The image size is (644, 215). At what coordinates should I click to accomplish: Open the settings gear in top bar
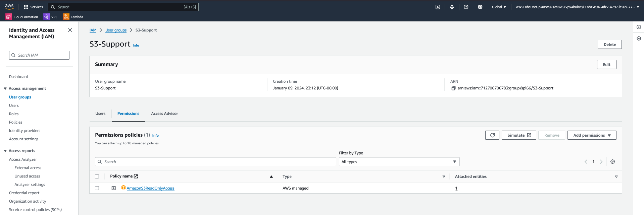pyautogui.click(x=480, y=7)
